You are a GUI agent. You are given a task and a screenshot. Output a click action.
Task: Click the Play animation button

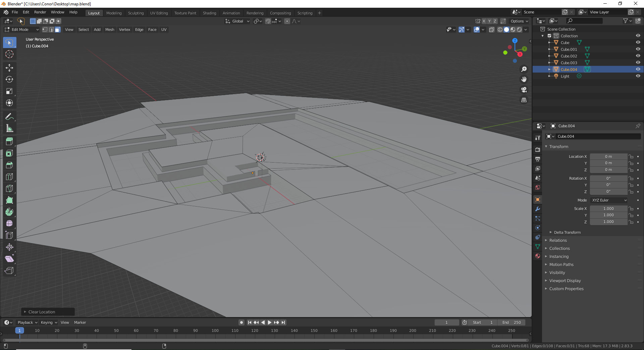coord(270,322)
